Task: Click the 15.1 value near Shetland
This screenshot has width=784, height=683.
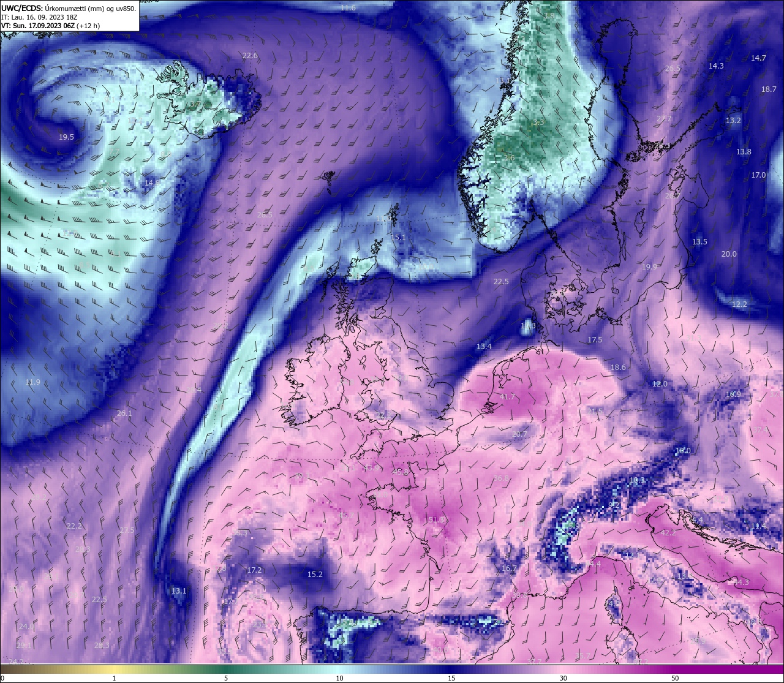Action: click(398, 238)
